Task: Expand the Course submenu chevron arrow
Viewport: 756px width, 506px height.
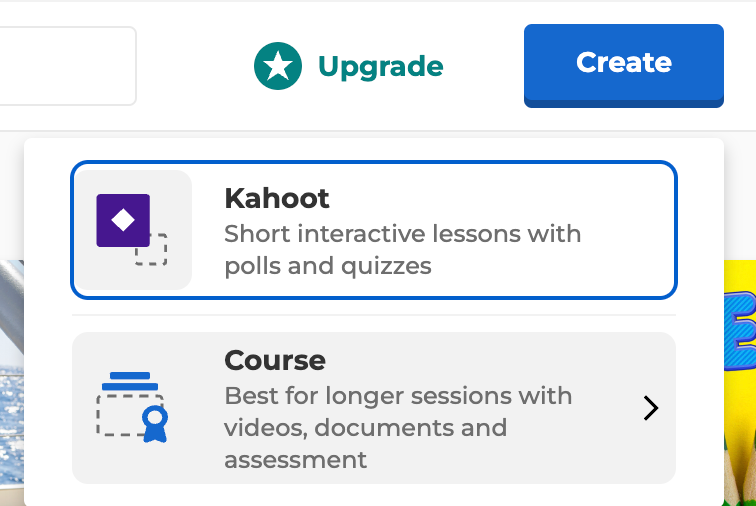Action: (651, 408)
